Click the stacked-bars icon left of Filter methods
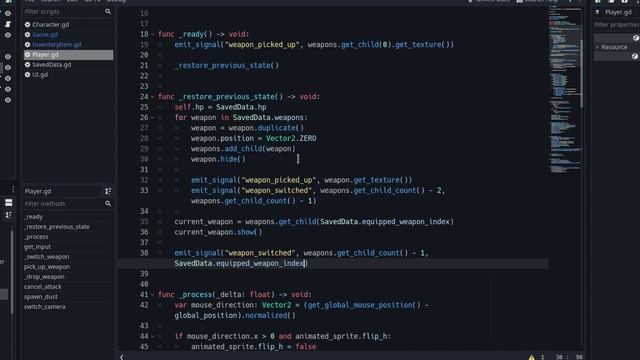 [9, 203]
